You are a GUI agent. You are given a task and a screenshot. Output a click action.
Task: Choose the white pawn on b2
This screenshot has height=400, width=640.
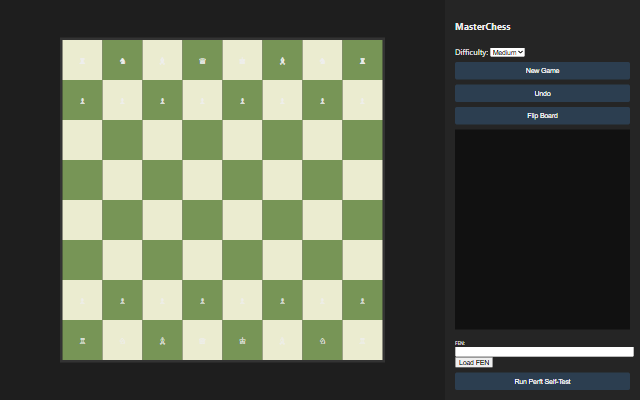[122, 300]
